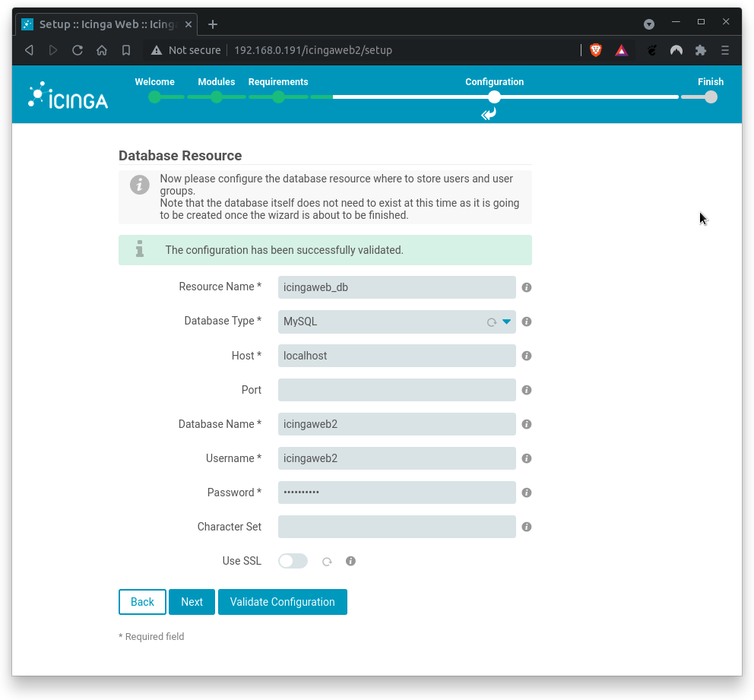Open the browser hamburger menu
Screen dimensions: 754x700
(724, 50)
